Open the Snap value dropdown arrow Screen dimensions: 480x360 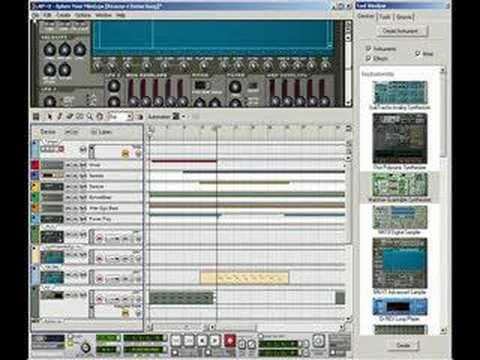pos(130,117)
